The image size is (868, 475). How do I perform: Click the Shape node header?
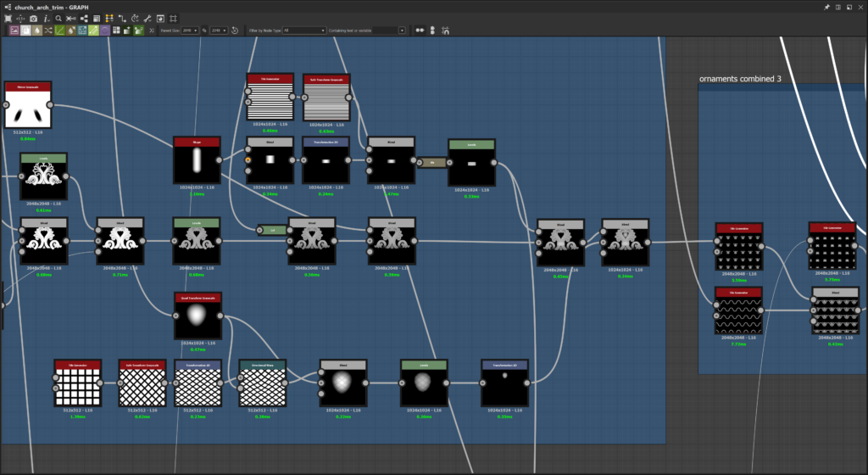197,142
